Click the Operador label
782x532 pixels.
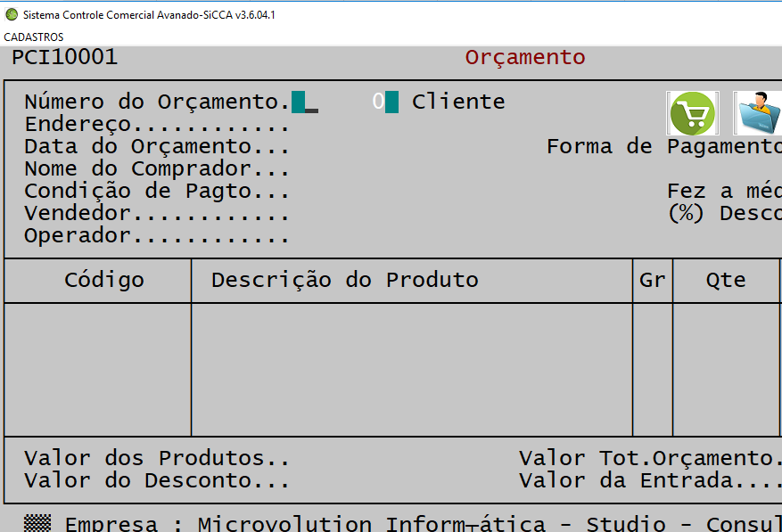[157, 236]
